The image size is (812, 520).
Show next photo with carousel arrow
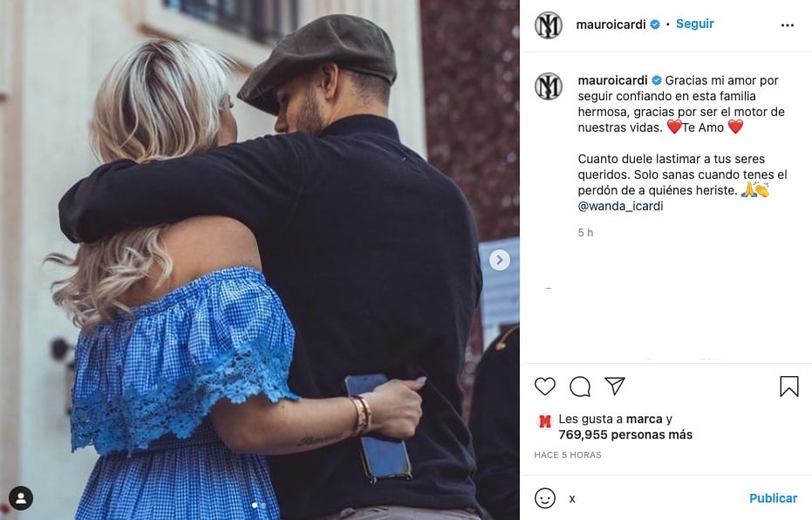pyautogui.click(x=499, y=260)
